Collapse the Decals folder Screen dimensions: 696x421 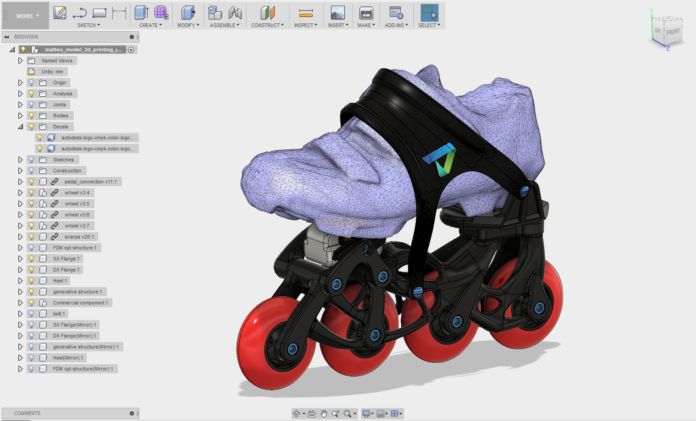coord(20,126)
